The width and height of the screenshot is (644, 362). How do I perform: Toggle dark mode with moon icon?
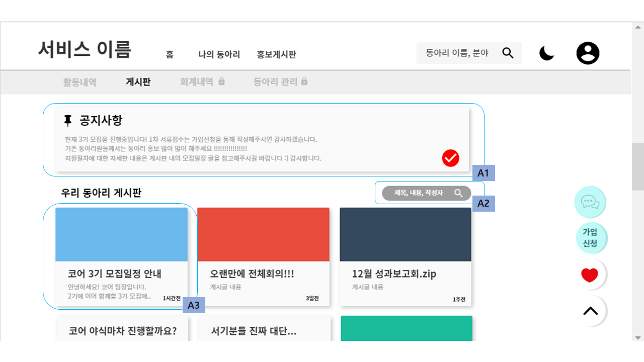[546, 53]
